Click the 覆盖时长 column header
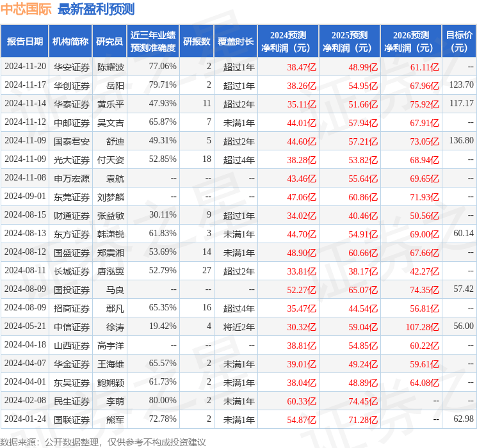Viewport: 477px width, 448px height. point(236,42)
